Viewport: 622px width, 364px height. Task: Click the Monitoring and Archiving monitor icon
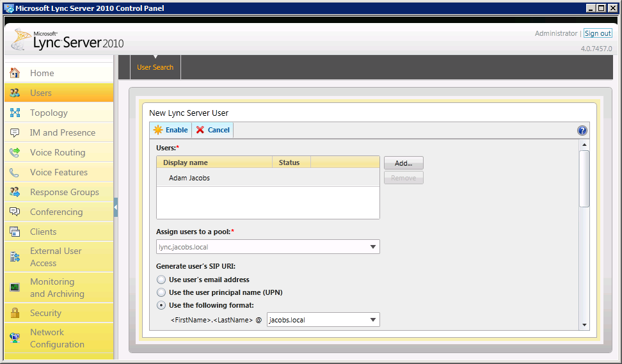(15, 287)
